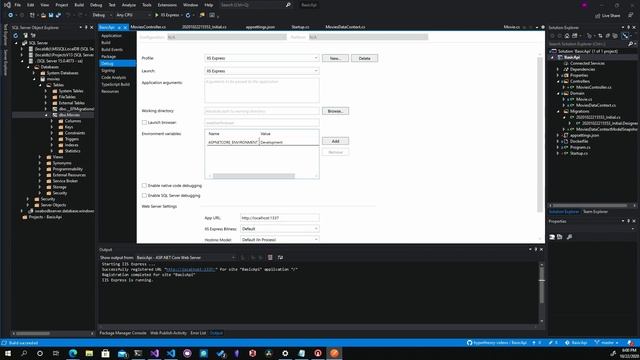Switch to the Team Explorer tab
640x360 pixels.
click(x=595, y=212)
